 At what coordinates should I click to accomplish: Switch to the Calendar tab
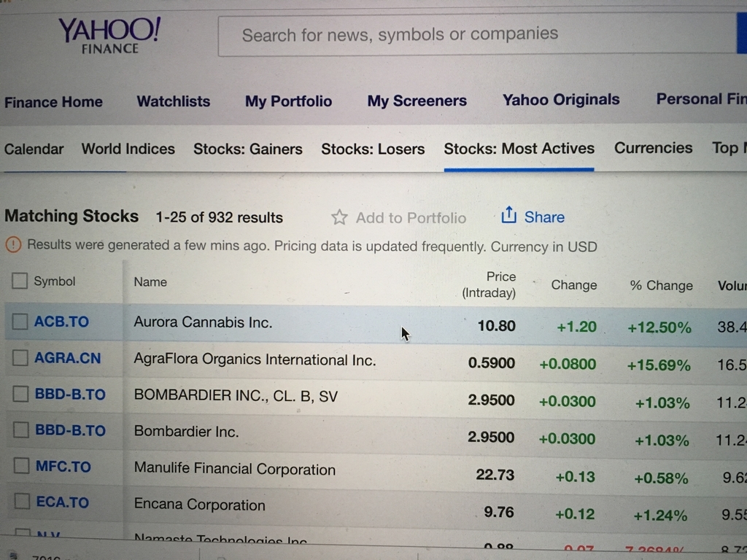[x=34, y=149]
